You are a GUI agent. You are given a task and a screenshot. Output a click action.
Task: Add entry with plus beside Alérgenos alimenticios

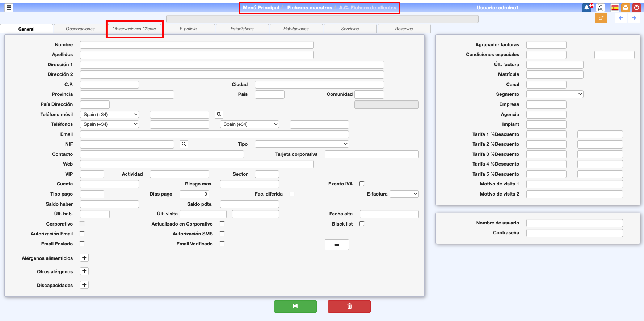click(x=84, y=258)
